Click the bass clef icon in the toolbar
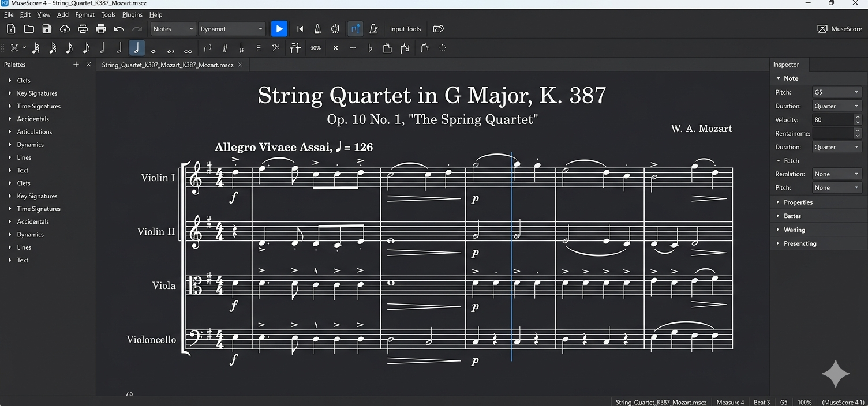This screenshot has width=868, height=406. pos(276,48)
